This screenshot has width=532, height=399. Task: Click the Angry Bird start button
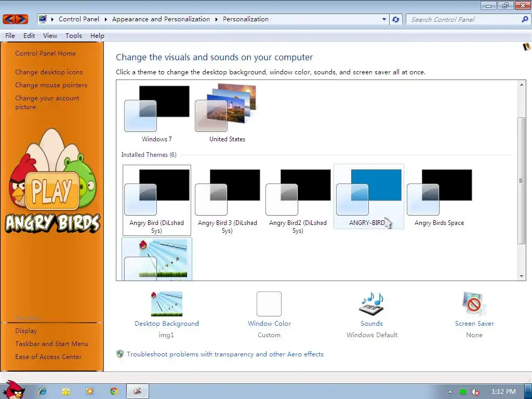pyautogui.click(x=14, y=390)
